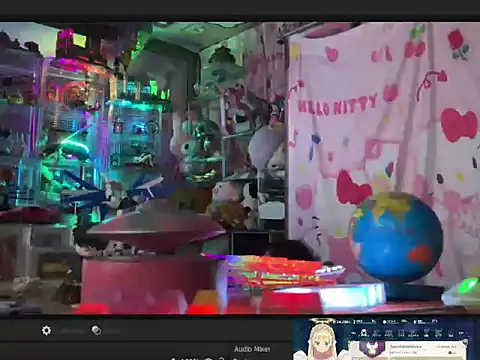Select the character silhouette icon in game menu row

coord(364,333)
